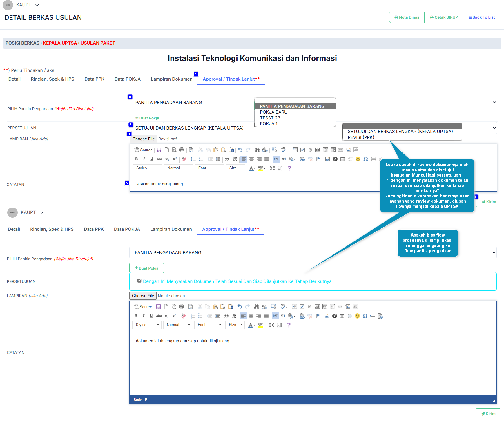Click the Omega special character icon in lower editor
The image size is (504, 422).
365,316
